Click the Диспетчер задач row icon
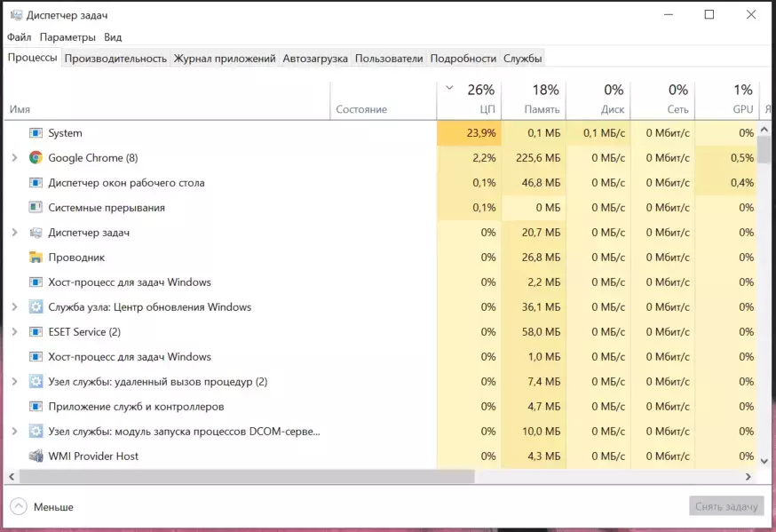Screen dimensions: 776x532 point(36,232)
